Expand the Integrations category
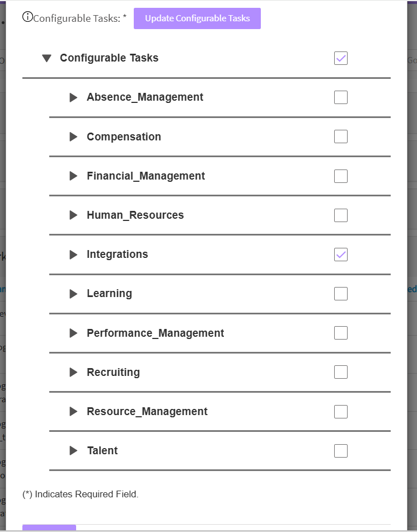The width and height of the screenshot is (417, 532). 73,254
